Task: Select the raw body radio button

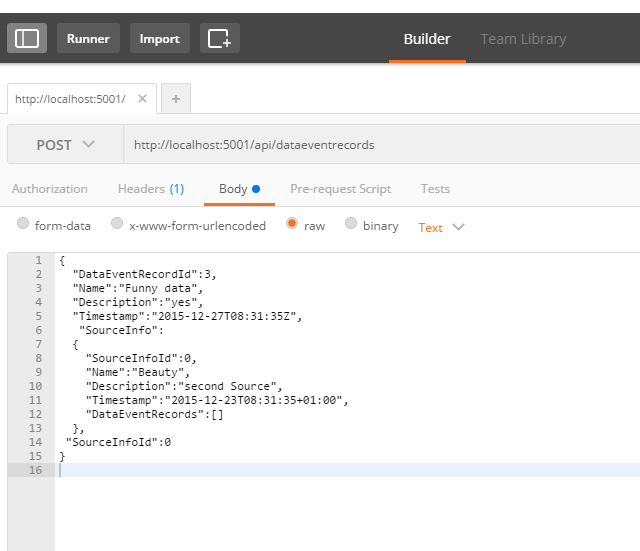Action: click(292, 223)
